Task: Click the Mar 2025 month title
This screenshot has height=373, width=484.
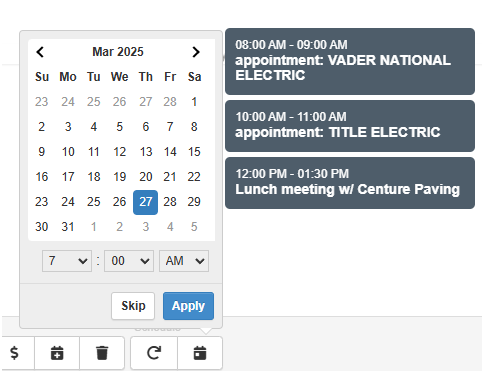Action: (118, 52)
